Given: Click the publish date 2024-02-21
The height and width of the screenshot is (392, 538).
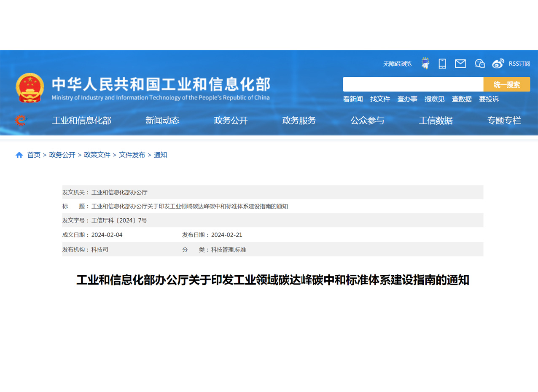Looking at the screenshot, I should pos(227,235).
